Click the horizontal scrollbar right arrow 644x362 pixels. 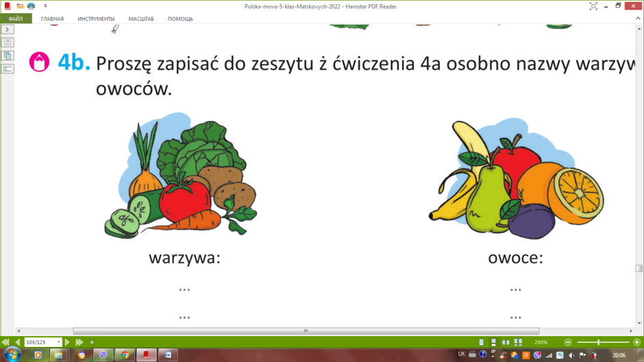point(631,330)
